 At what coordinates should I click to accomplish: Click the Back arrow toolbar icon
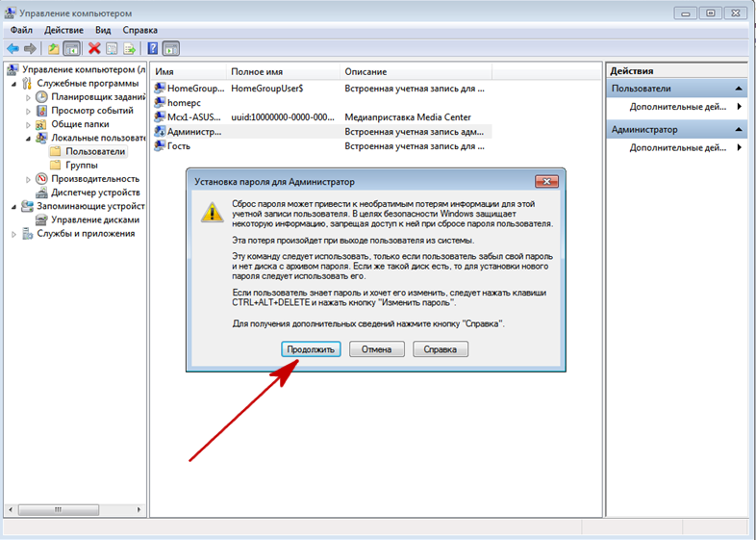13,48
